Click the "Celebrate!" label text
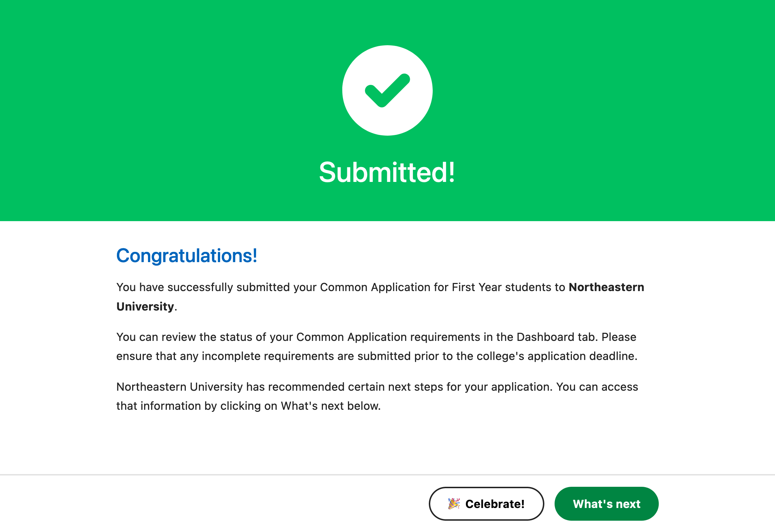Viewport: 775px width, 532px height. click(495, 504)
